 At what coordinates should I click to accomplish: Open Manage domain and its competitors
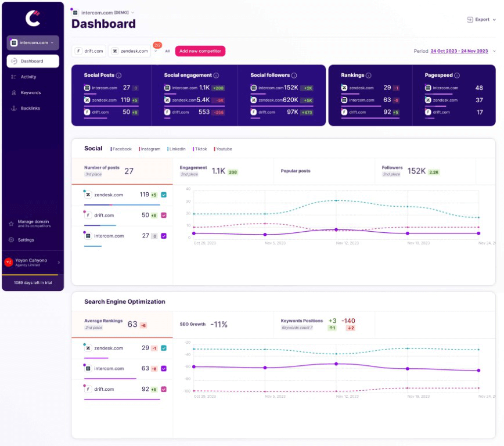(x=34, y=224)
